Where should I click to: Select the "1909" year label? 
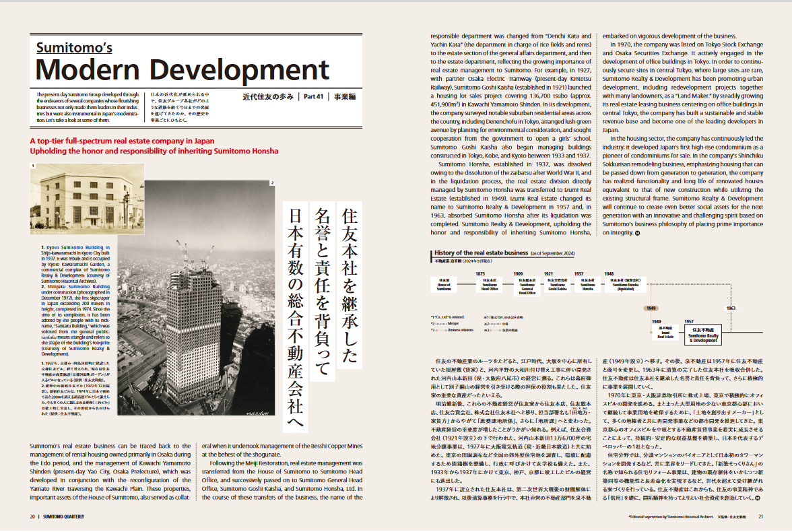click(518, 274)
